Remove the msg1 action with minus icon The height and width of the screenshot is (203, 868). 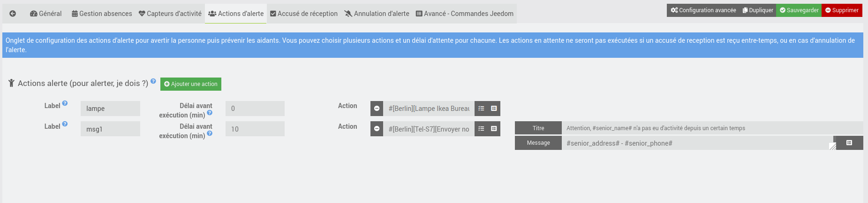(377, 129)
